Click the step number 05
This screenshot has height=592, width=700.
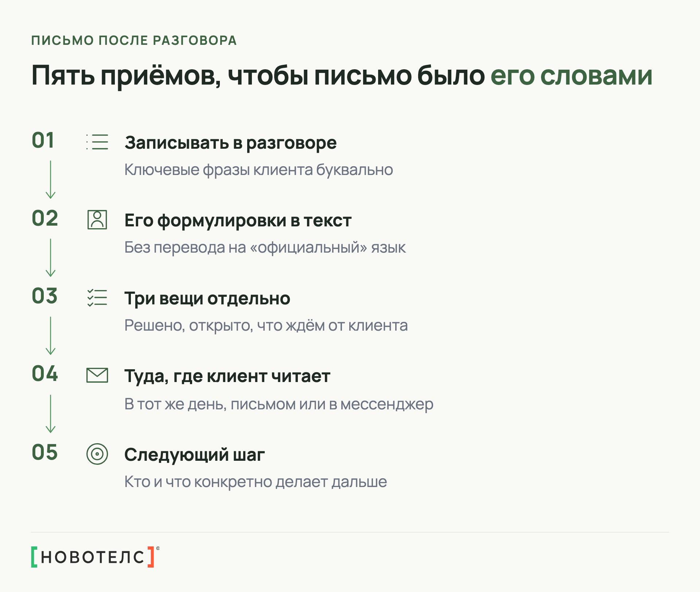[x=45, y=452]
